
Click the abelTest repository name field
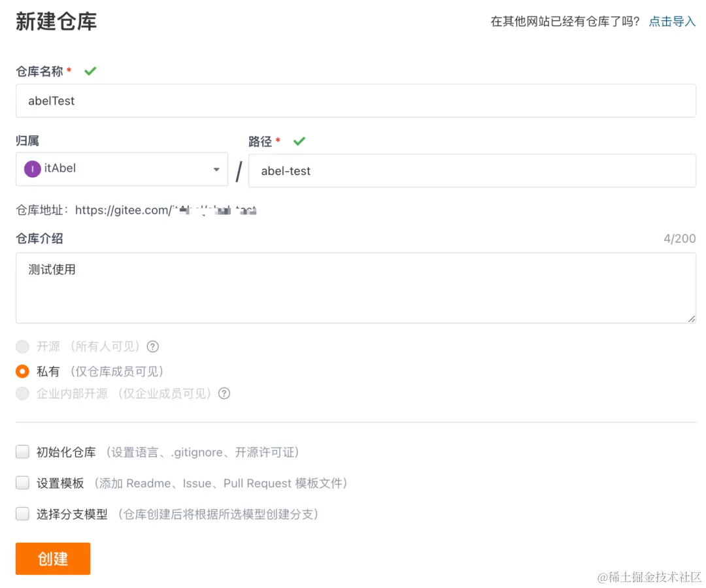coord(353,101)
